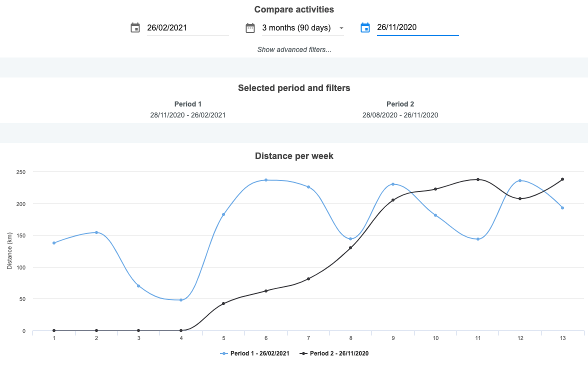
Task: Click Period 2 data point at week 13
Action: [x=562, y=179]
